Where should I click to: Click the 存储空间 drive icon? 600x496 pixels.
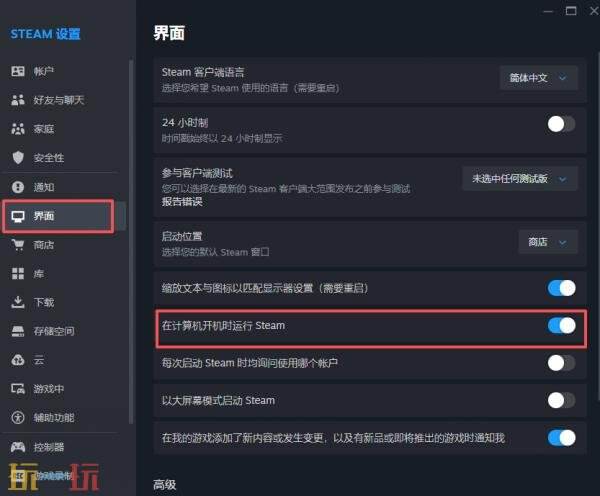click(18, 331)
